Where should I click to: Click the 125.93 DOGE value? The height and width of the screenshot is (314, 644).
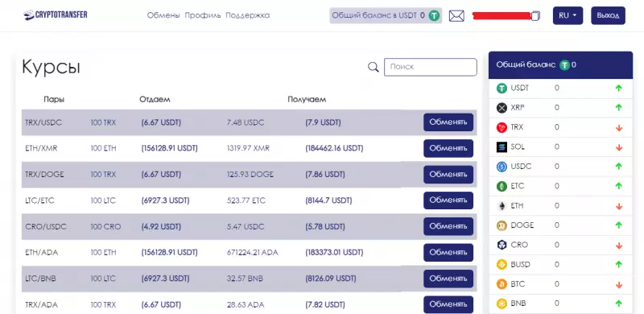[x=250, y=174]
